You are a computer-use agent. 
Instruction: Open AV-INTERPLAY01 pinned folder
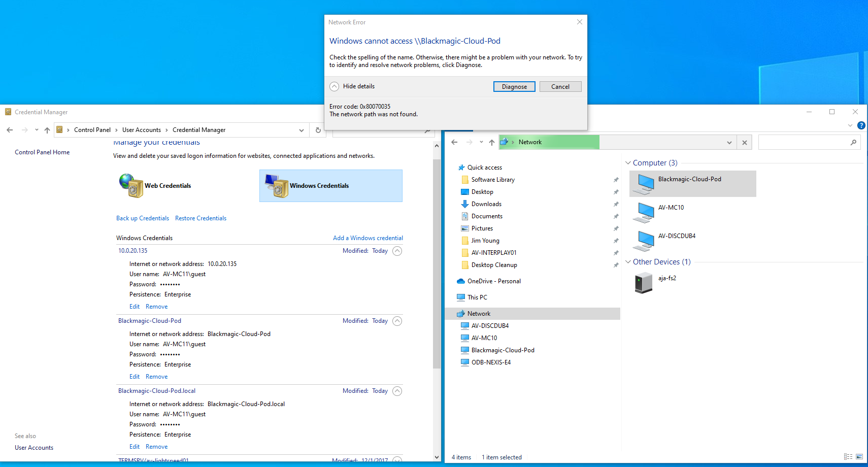click(x=494, y=253)
